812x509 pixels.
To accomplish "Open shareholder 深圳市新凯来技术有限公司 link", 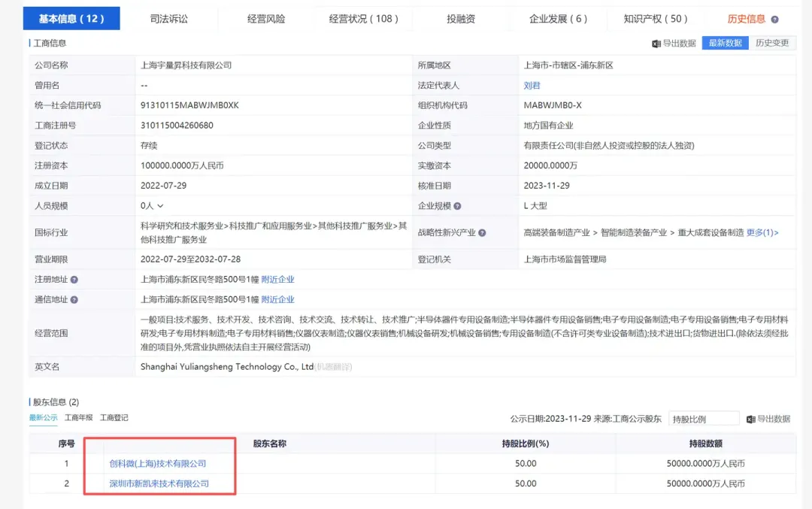I will [159, 483].
